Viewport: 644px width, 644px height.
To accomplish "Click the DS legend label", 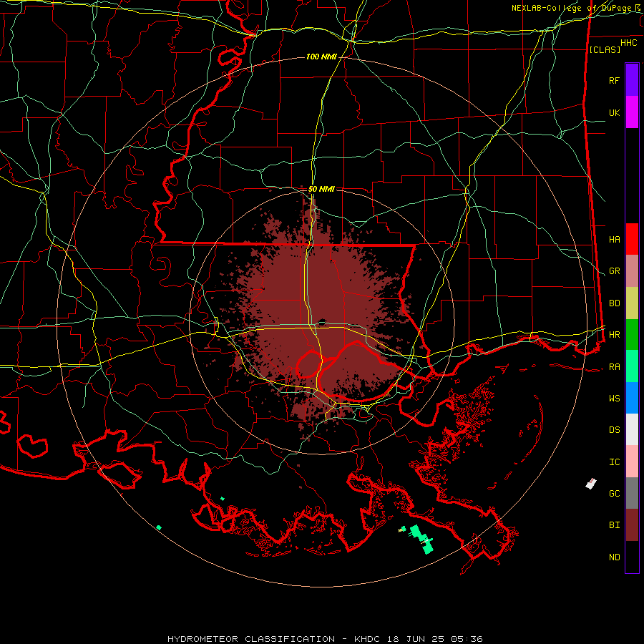I will pyautogui.click(x=615, y=430).
